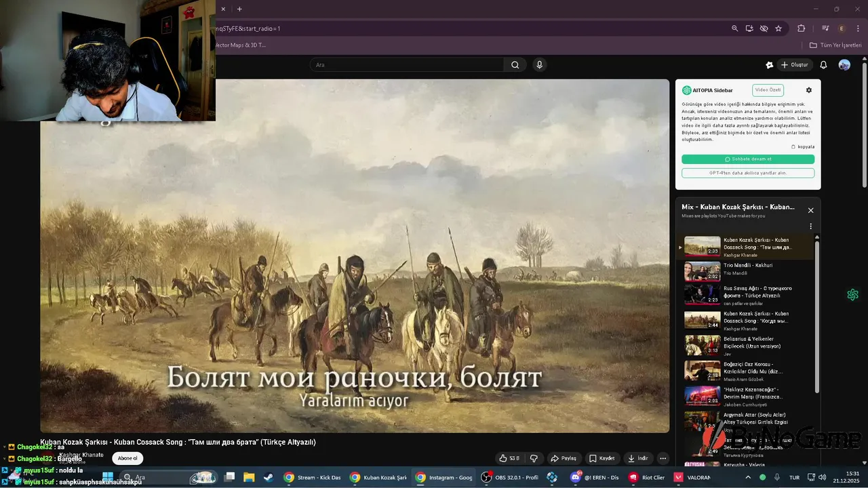Viewport: 868px width, 488px height.
Task: Activate YouTube voice search microphone
Action: 539,65
